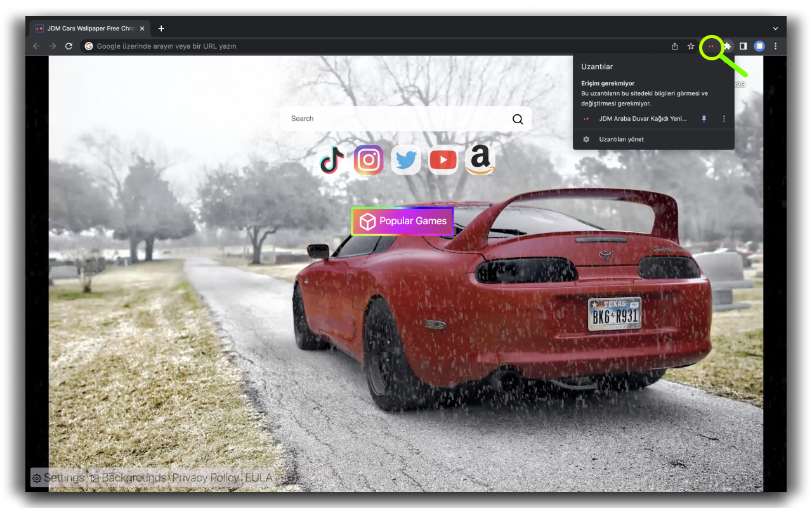Expand the tab search chevron
The height and width of the screenshot is (508, 812).
tap(775, 29)
